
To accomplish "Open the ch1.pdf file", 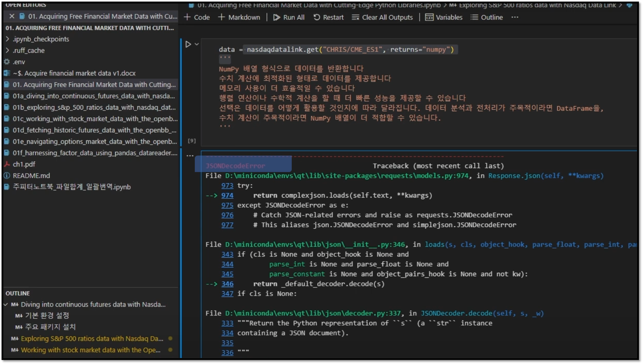I will [x=24, y=164].
